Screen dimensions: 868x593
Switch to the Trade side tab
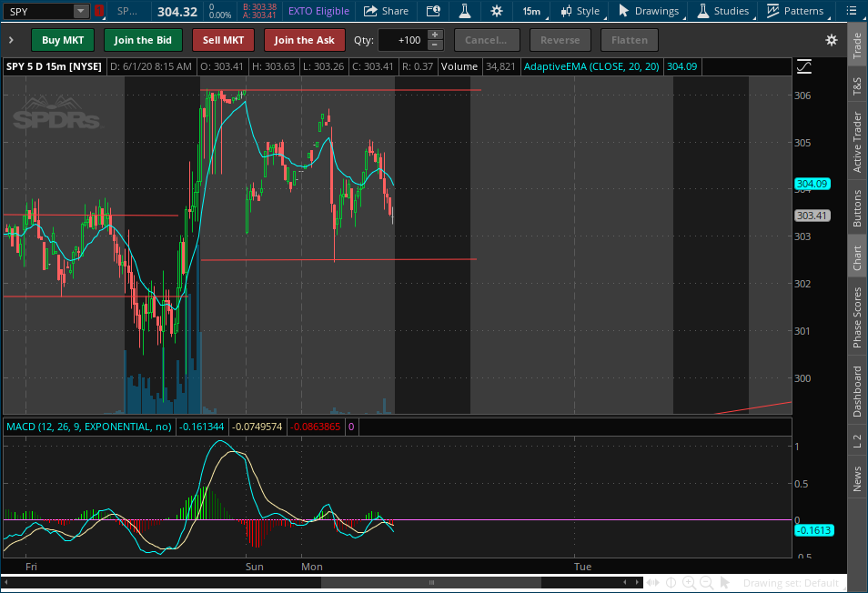pyautogui.click(x=857, y=45)
